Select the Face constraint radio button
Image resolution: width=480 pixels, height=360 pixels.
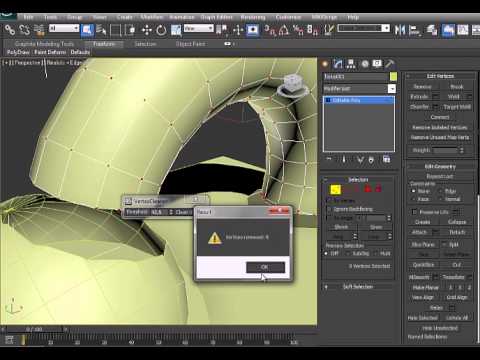click(x=413, y=199)
